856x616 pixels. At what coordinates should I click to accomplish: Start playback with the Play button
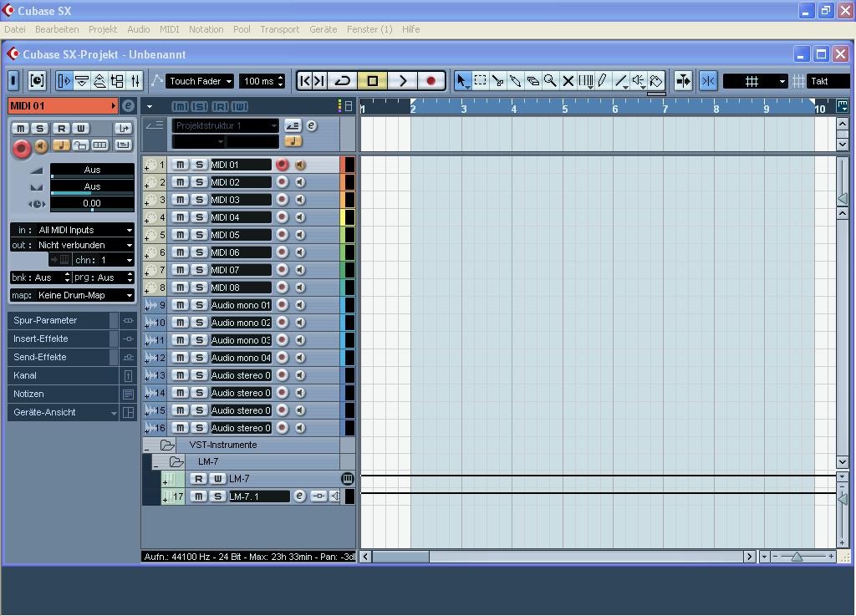coord(402,81)
